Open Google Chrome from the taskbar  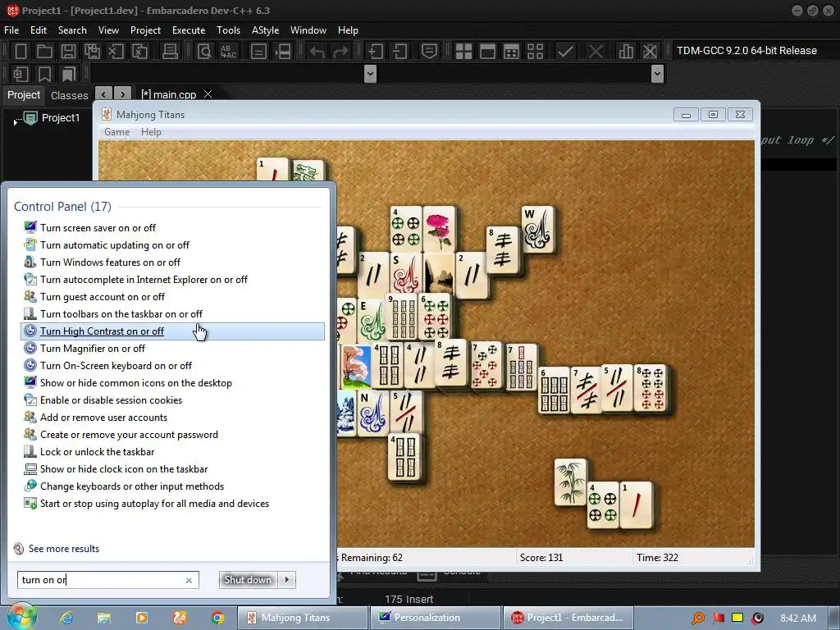coord(217,618)
